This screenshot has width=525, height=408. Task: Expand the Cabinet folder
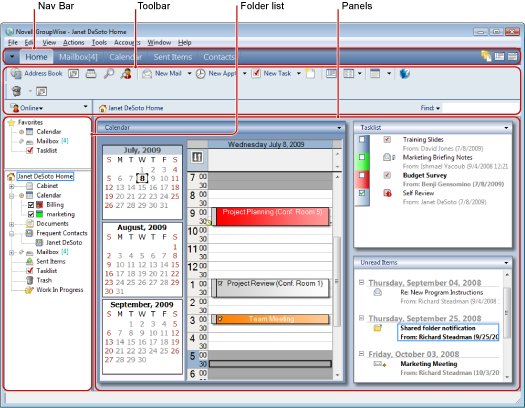pos(11,186)
